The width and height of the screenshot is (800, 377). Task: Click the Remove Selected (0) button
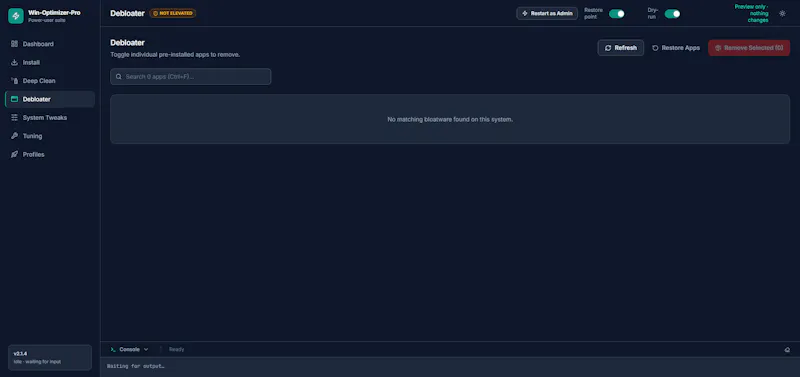click(x=749, y=48)
